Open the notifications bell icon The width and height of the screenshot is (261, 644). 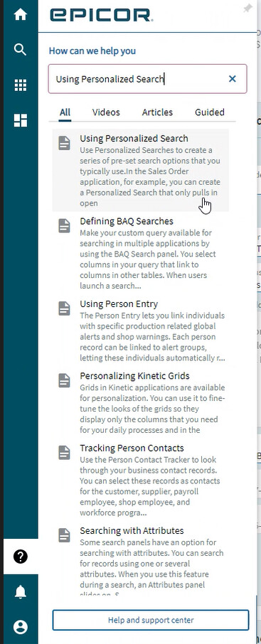point(21,592)
